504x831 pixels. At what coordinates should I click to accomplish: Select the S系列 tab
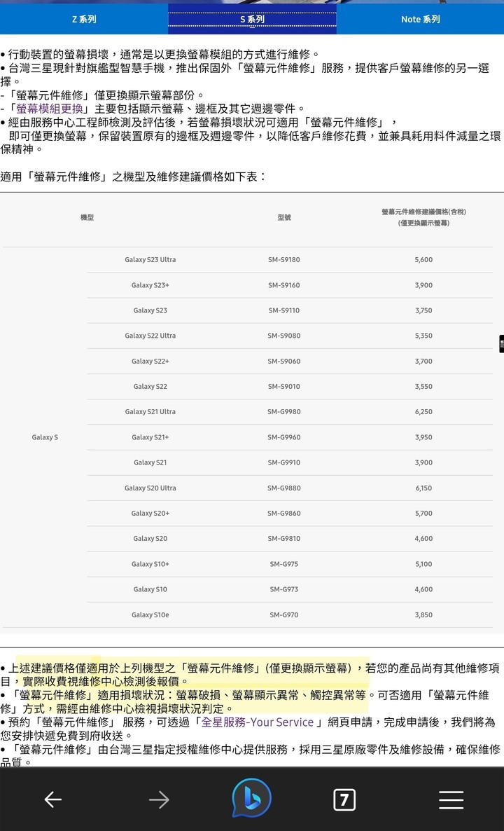[252, 19]
